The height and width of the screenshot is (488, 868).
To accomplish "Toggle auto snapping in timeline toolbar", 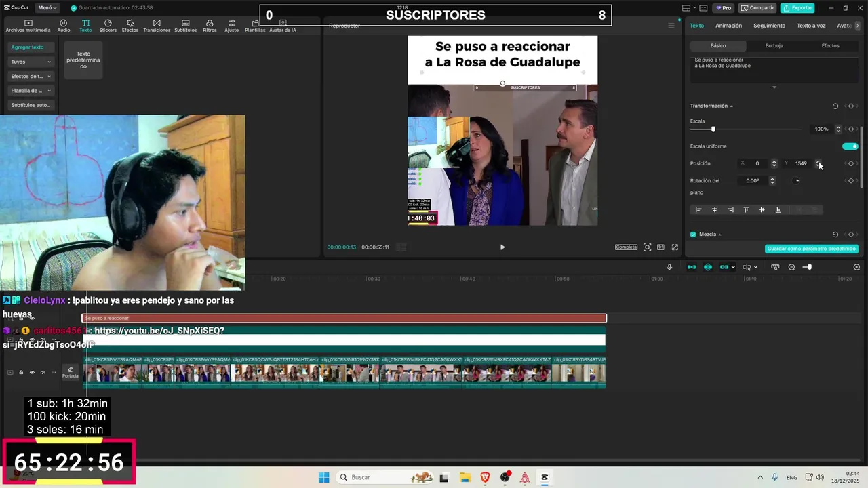I will coord(708,267).
